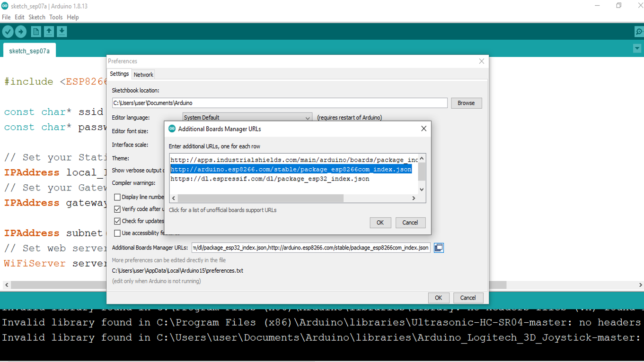This screenshot has height=362, width=644.
Task: Click the #include ESP8266 code line
Action: tap(55, 82)
